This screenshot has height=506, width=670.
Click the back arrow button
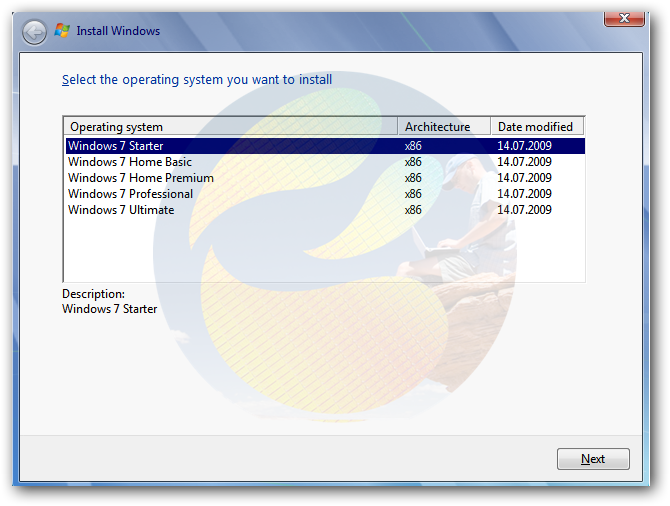pos(34,32)
